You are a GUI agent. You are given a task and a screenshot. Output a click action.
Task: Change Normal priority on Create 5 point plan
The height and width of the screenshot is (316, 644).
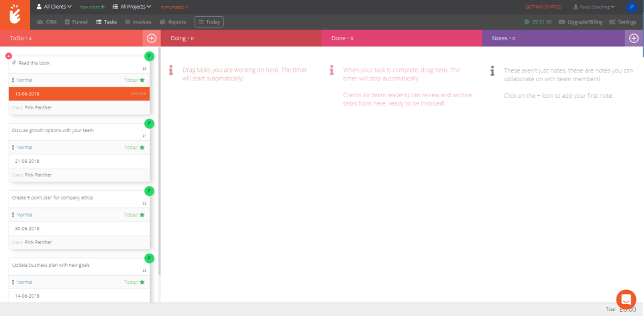coord(22,215)
